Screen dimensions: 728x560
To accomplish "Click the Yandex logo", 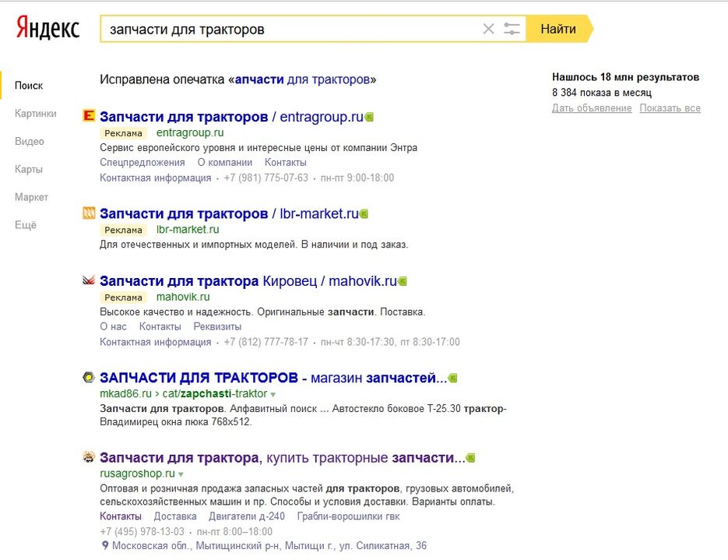I will click(x=47, y=27).
